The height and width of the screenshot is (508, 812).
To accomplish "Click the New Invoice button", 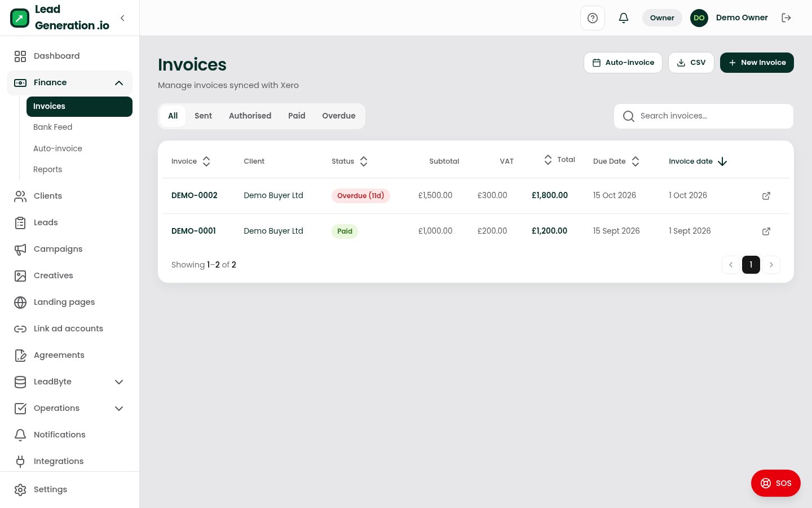I will [757, 63].
